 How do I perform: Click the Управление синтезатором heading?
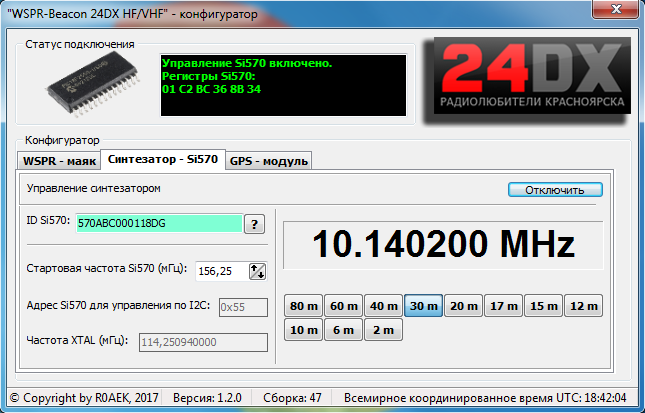(x=94, y=188)
